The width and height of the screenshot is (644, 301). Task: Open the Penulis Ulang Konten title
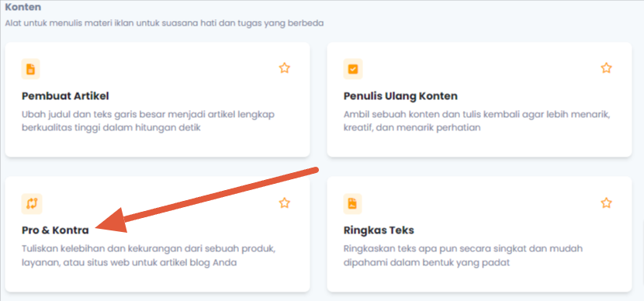[x=400, y=96]
